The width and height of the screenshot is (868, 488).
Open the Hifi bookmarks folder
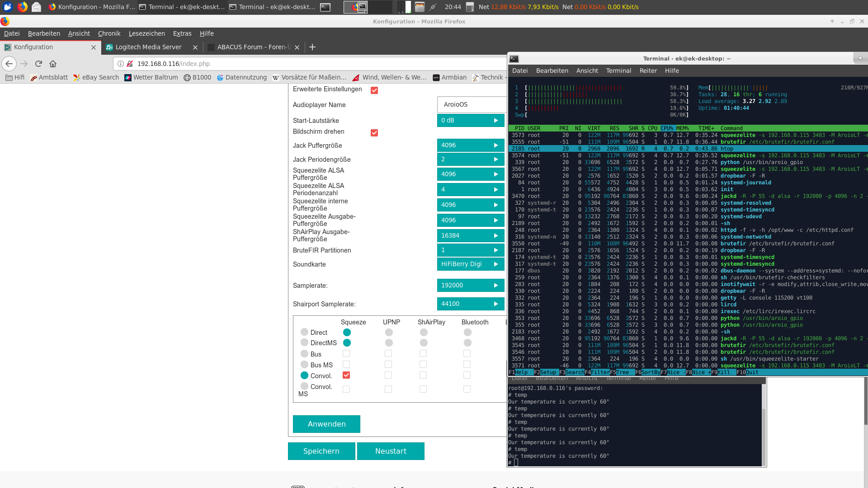pyautogui.click(x=15, y=77)
